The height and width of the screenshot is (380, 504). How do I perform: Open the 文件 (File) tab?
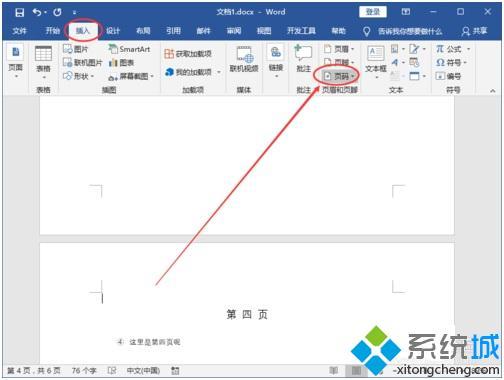[19, 31]
